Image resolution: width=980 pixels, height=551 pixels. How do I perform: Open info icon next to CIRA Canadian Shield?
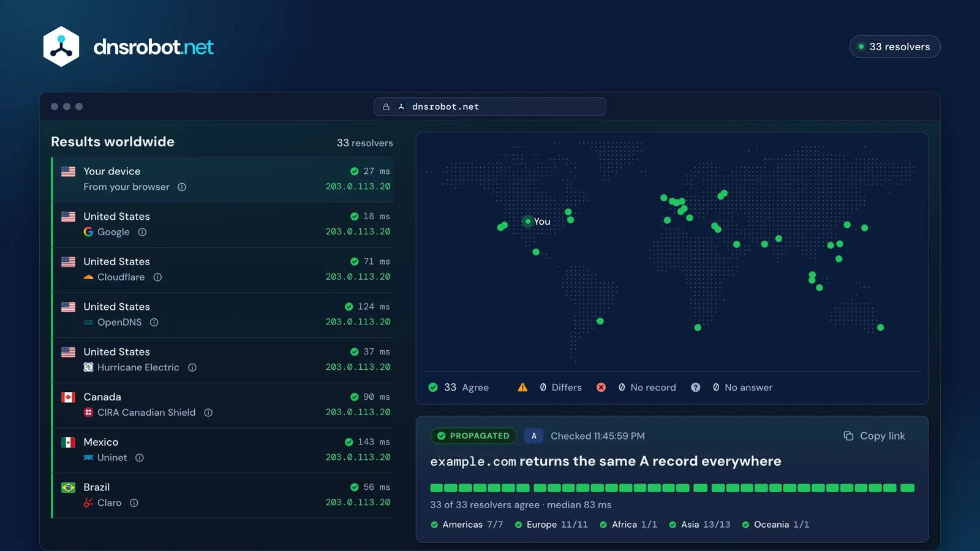pos(208,413)
